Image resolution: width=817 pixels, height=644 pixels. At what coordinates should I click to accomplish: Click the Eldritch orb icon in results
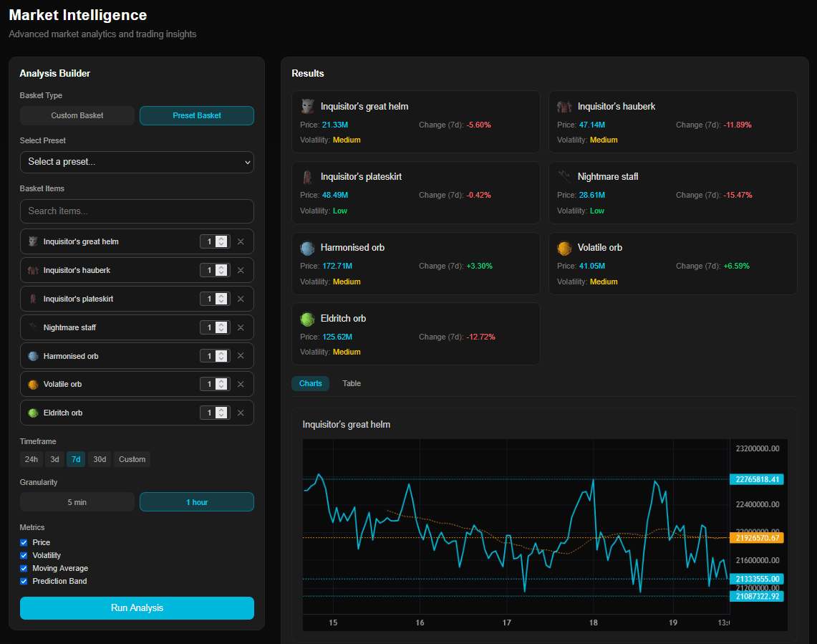tap(307, 318)
